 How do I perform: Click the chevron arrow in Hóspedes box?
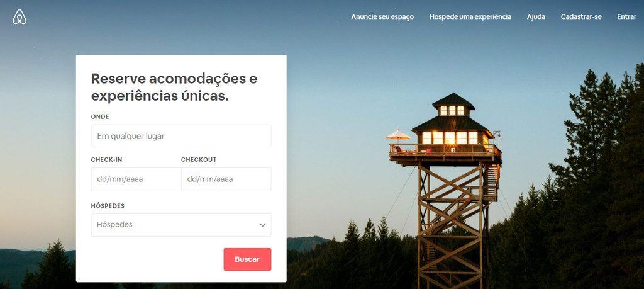(x=262, y=225)
